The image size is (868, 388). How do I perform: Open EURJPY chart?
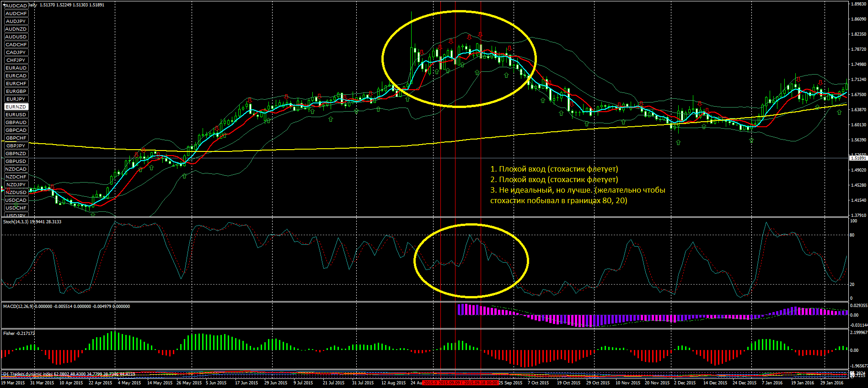pyautogui.click(x=16, y=99)
